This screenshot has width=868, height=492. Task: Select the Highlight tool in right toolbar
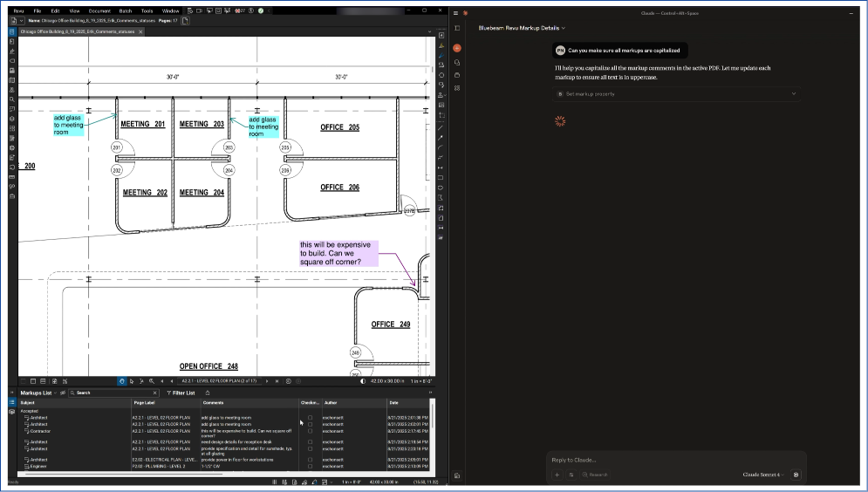[x=441, y=45]
